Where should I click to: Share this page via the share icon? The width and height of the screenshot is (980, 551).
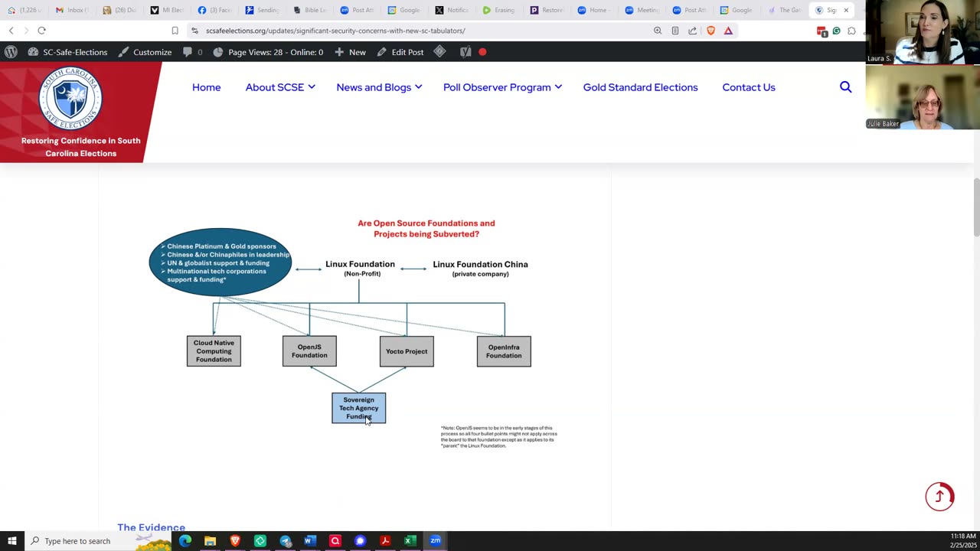tap(692, 31)
